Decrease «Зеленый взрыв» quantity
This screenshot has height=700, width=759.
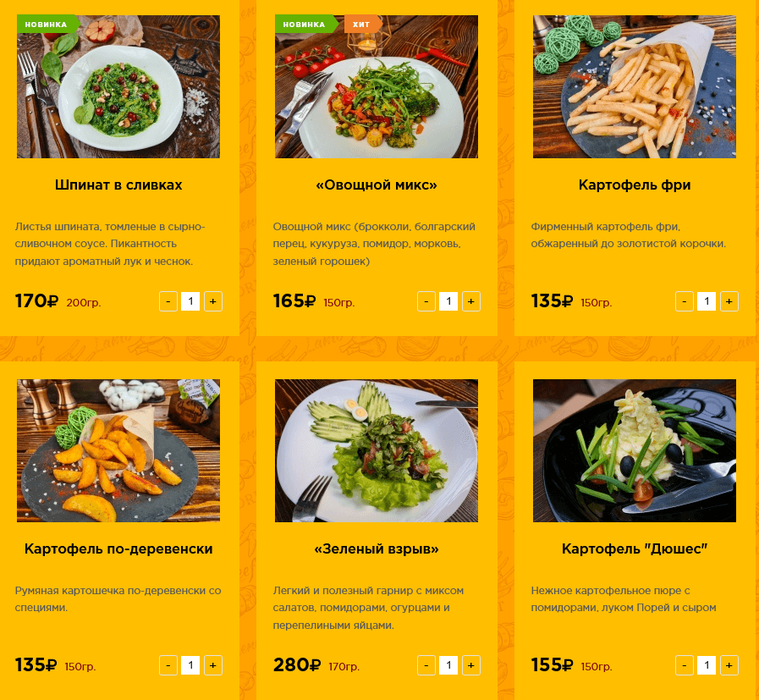click(426, 665)
